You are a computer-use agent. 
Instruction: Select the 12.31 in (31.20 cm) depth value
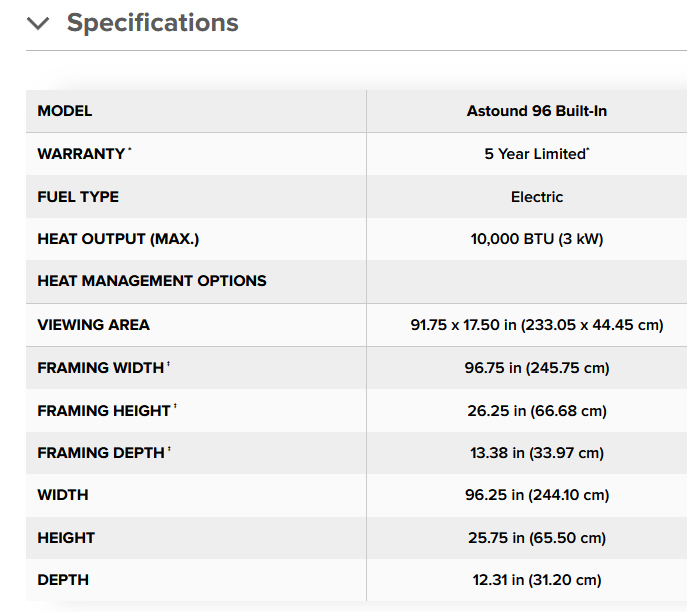pyautogui.click(x=537, y=580)
